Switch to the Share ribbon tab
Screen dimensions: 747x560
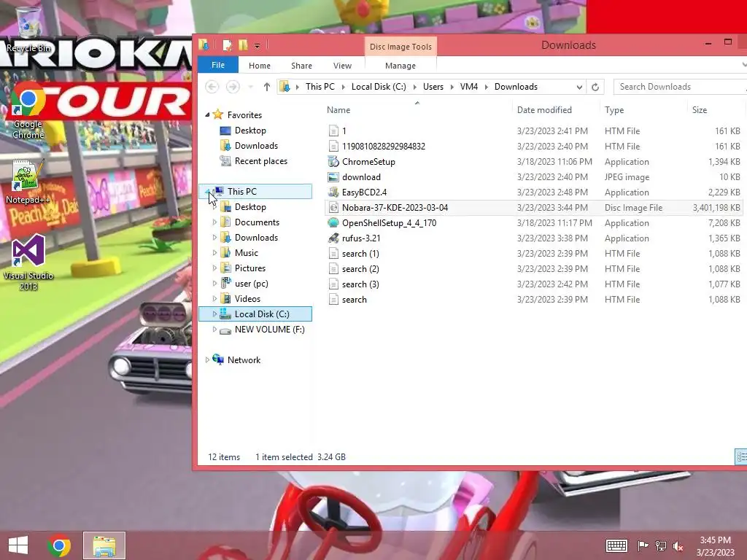point(301,65)
